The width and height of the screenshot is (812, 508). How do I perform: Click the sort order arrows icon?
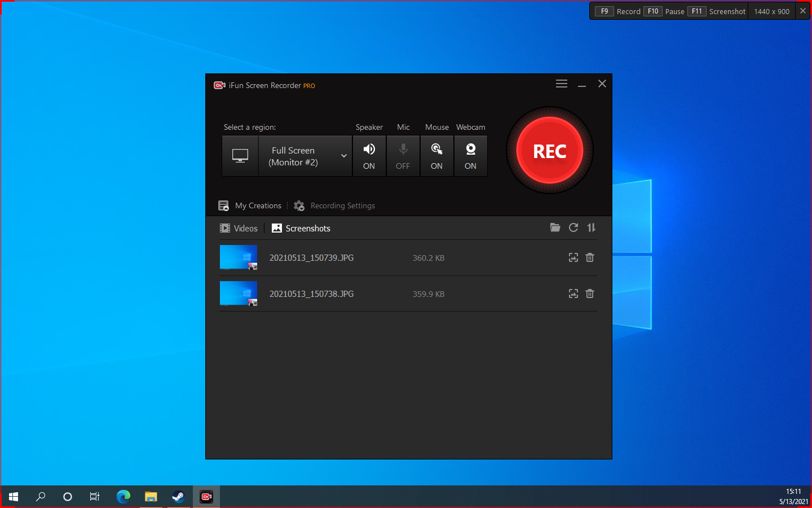pyautogui.click(x=591, y=227)
